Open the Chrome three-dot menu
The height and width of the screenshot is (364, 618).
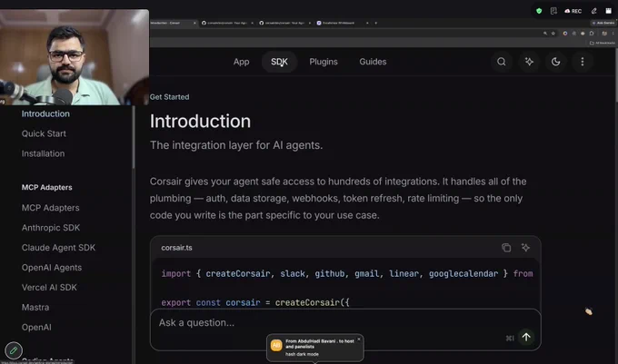[613, 34]
